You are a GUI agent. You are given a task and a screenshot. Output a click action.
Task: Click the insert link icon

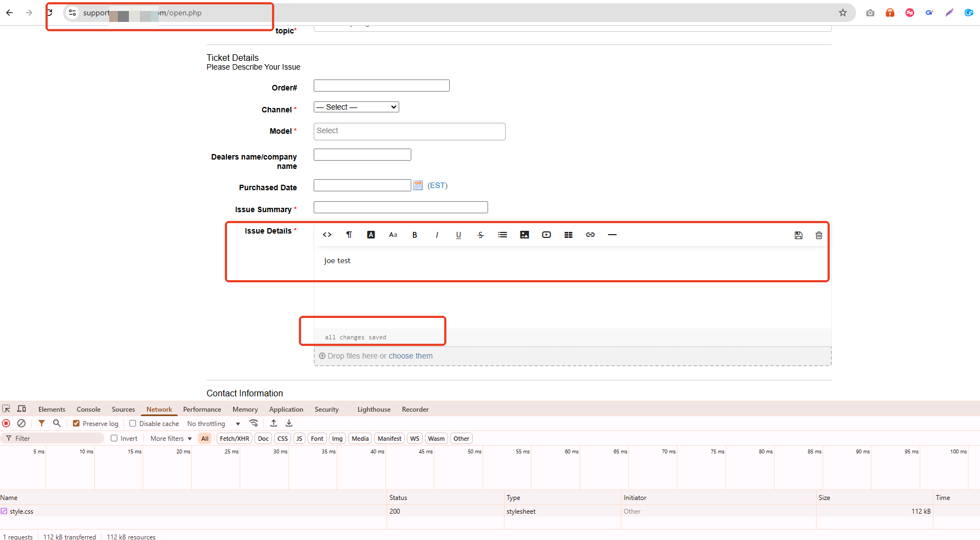[590, 235]
